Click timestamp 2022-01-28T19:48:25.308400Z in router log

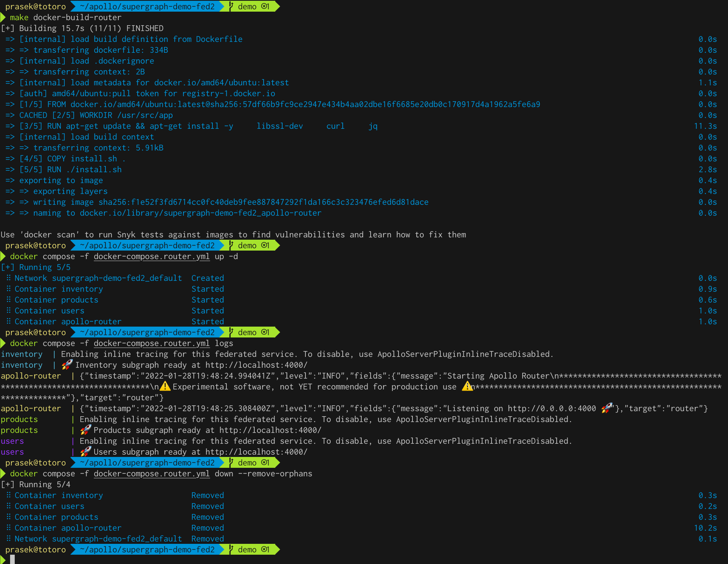pos(208,408)
